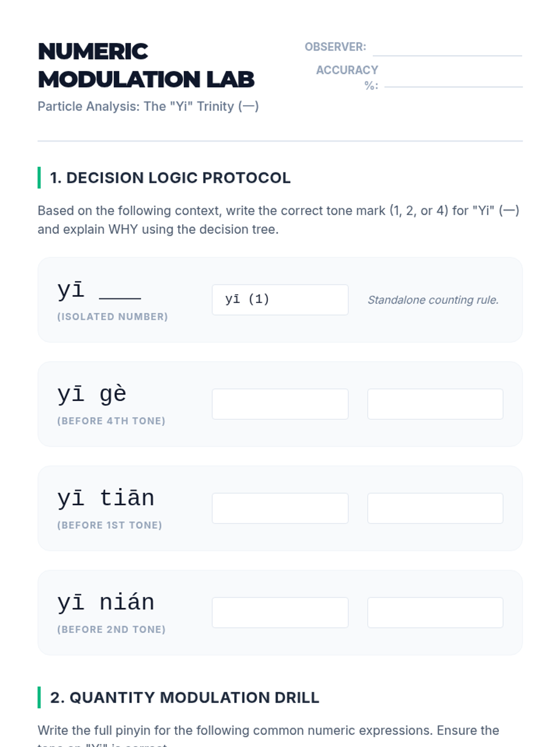Click the '2. Quantity Modulation Drill' heading
This screenshot has width=560, height=747.
tap(184, 698)
